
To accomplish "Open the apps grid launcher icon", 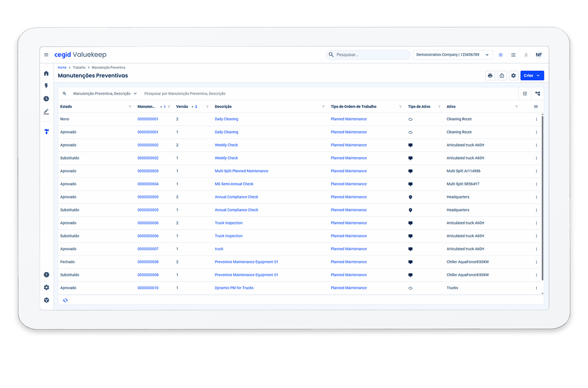I will (513, 55).
